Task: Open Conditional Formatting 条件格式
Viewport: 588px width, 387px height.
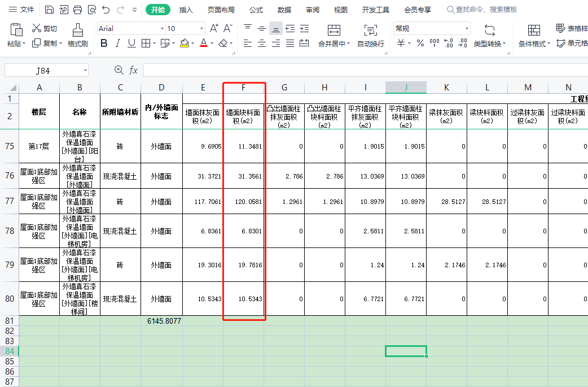Action: [x=534, y=35]
